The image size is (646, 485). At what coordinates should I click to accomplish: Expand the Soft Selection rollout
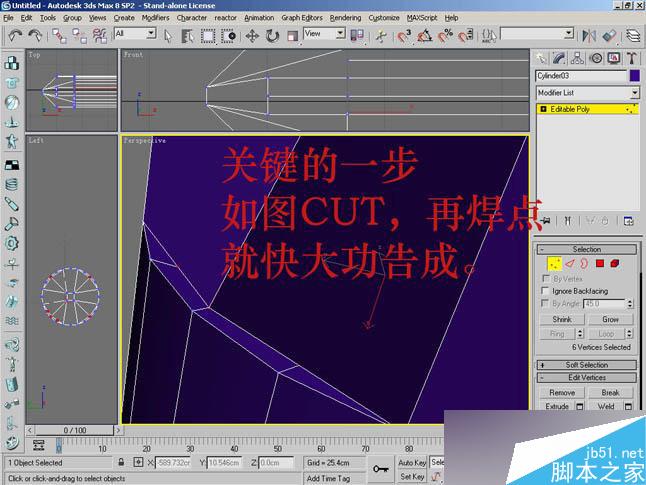[x=587, y=365]
